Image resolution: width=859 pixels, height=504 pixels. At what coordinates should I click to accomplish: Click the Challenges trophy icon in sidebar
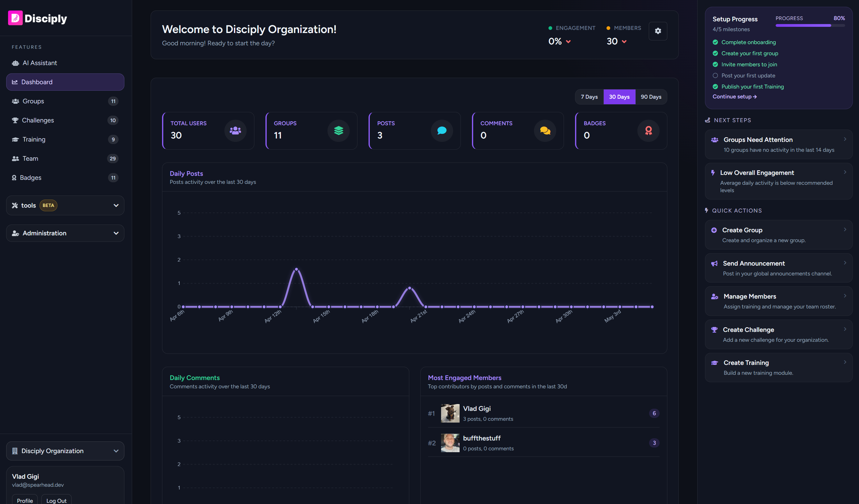pos(15,120)
